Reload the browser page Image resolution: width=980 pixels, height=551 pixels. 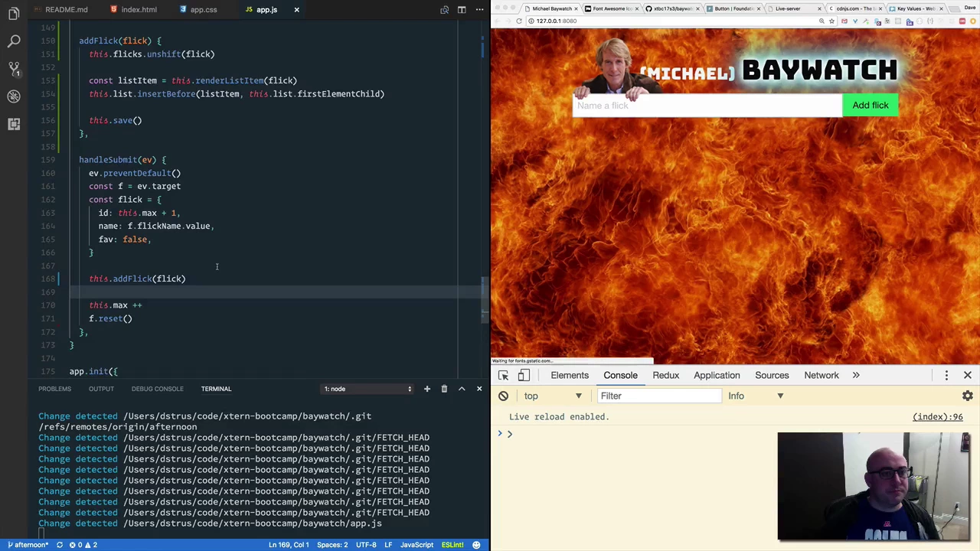tap(519, 21)
